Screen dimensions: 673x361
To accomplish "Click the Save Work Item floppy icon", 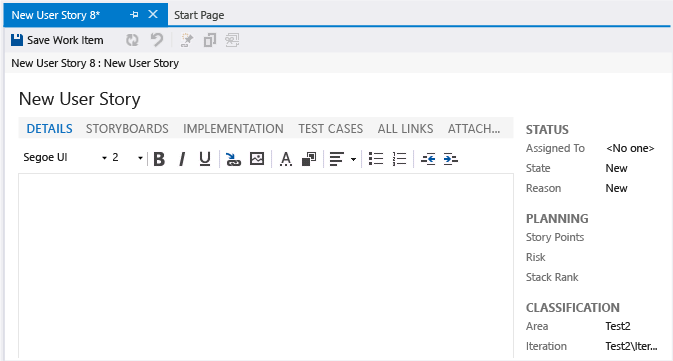I will tap(17, 40).
